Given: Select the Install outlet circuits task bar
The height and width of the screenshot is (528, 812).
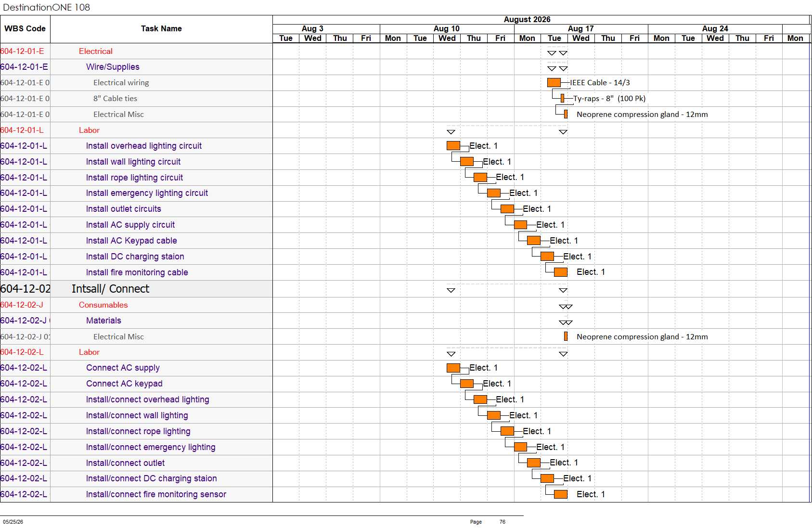Looking at the screenshot, I should click(507, 209).
